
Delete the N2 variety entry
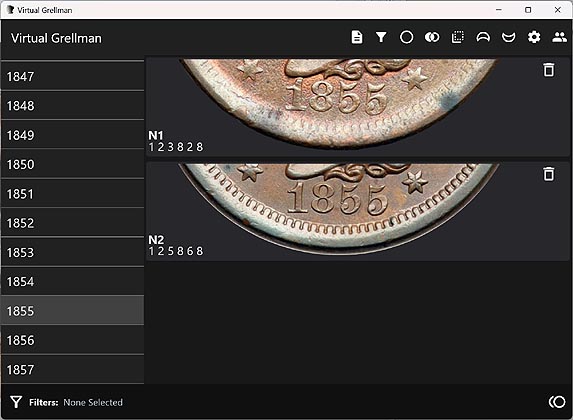pos(549,174)
